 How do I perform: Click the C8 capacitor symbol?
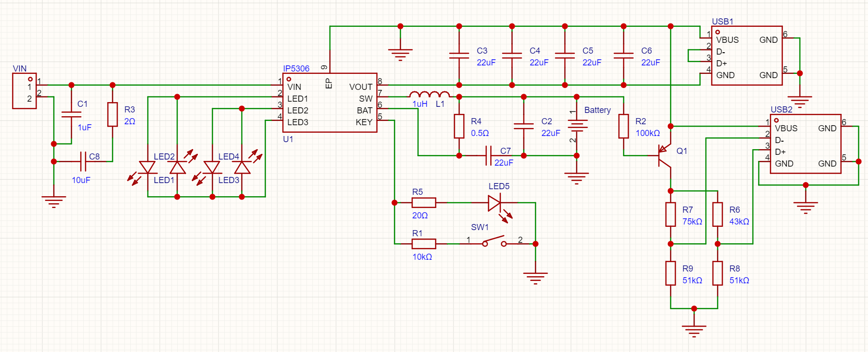tap(83, 161)
